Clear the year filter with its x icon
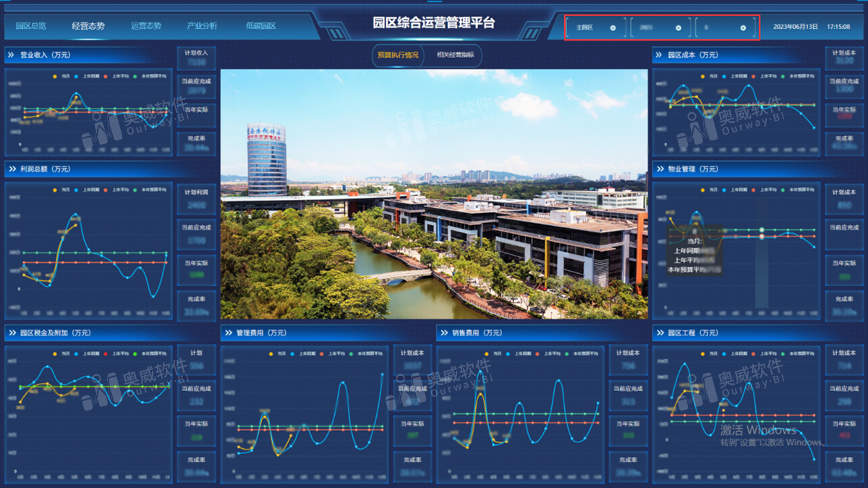 pos(678,28)
